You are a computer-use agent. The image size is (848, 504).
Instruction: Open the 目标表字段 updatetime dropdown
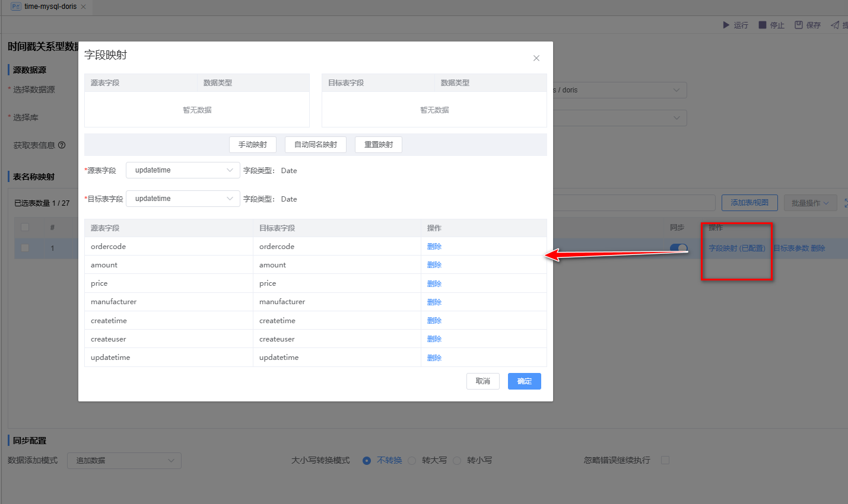[183, 199]
